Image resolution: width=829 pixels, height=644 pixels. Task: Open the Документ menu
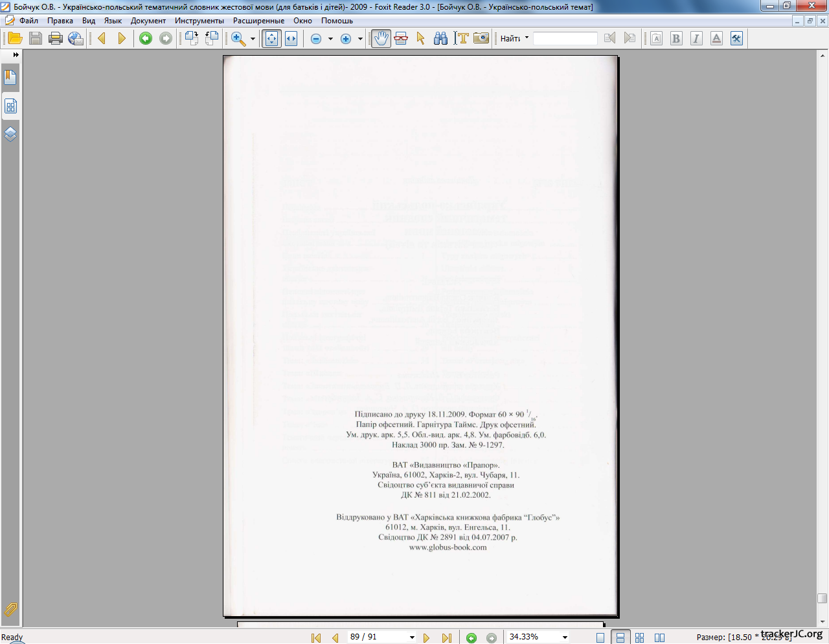[x=148, y=21]
